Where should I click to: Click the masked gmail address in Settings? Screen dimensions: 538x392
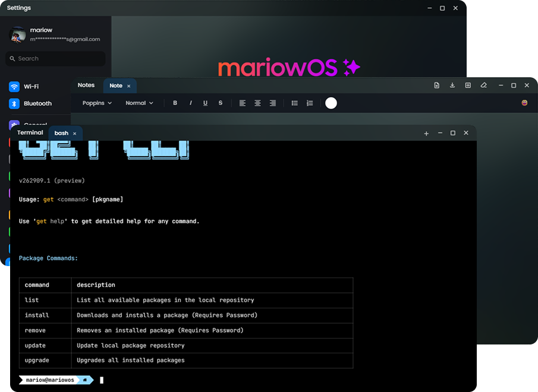coord(65,39)
